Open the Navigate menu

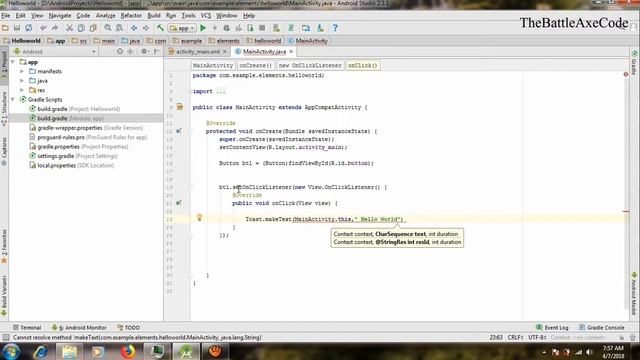point(60,16)
